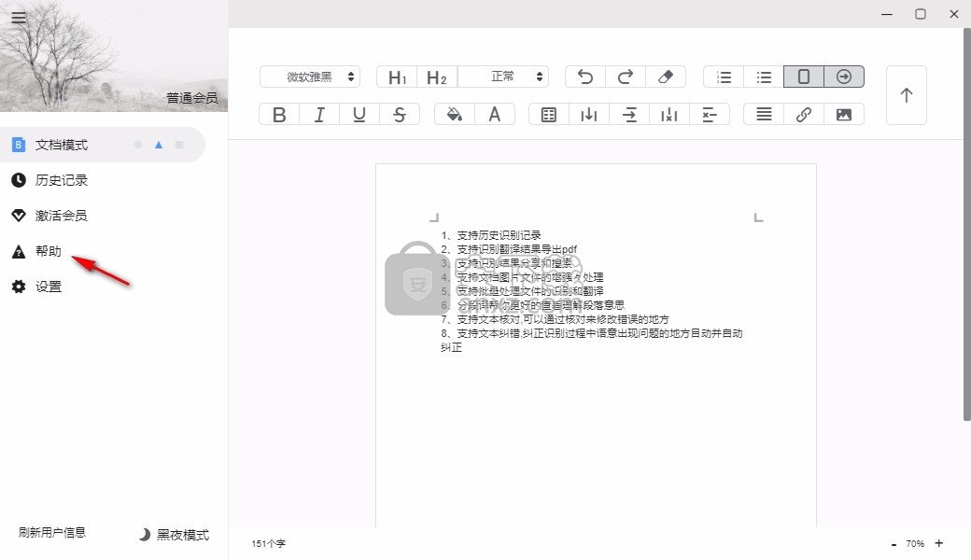This screenshot has height=560, width=971.
Task: Open 激活会员 membership activation
Action: click(62, 216)
